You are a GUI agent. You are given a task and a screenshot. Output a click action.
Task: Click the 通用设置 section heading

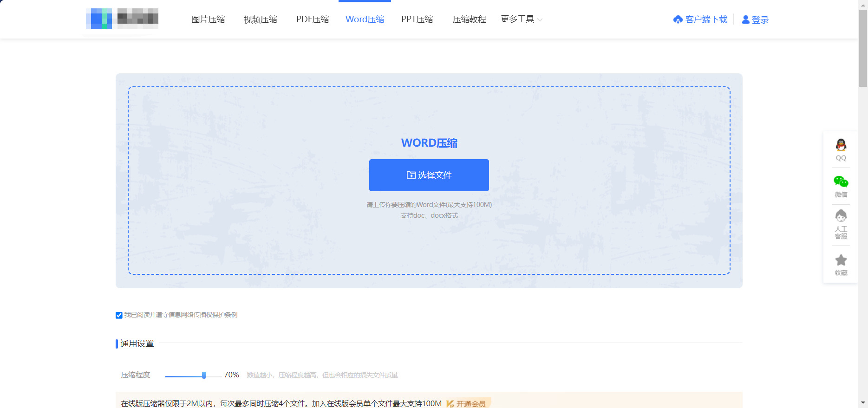pos(137,343)
